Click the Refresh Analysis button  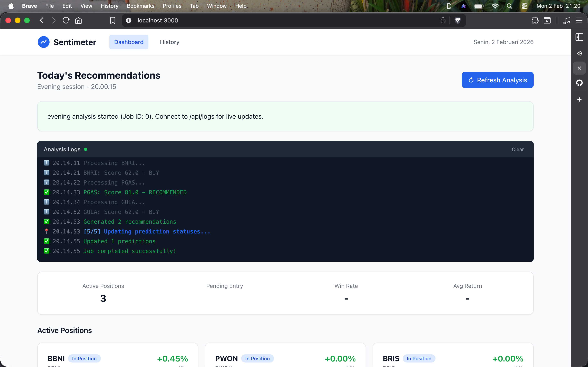pos(497,80)
